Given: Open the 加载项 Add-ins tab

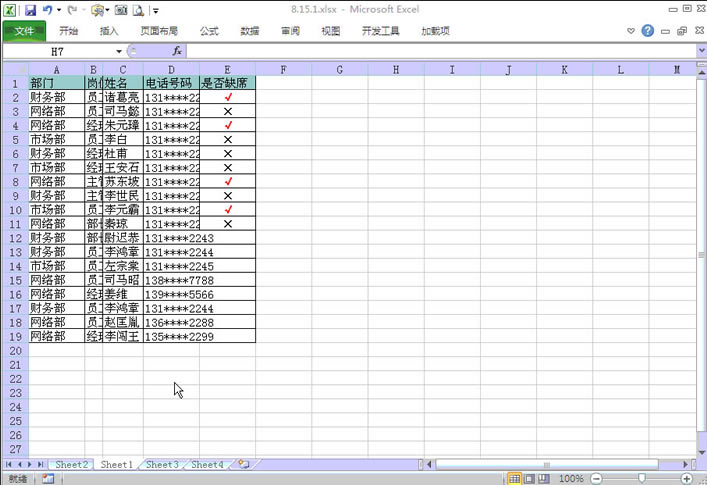Looking at the screenshot, I should (x=435, y=31).
